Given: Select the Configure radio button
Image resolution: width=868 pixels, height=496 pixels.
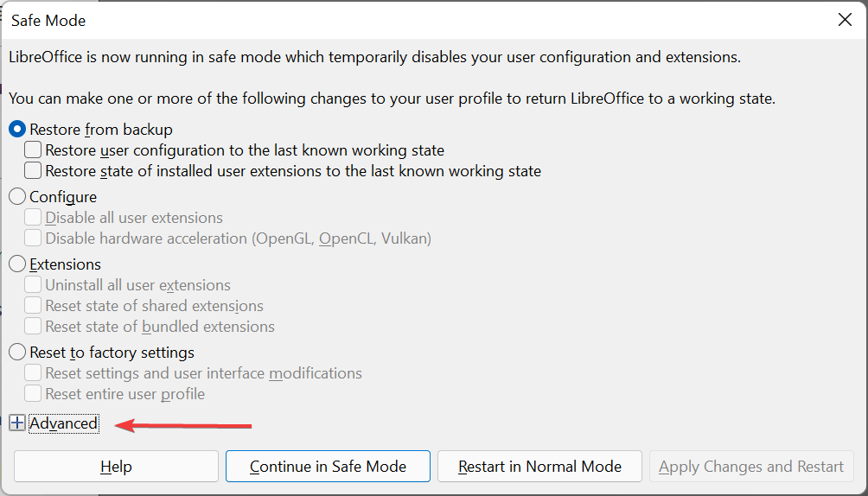Looking at the screenshot, I should tap(17, 197).
